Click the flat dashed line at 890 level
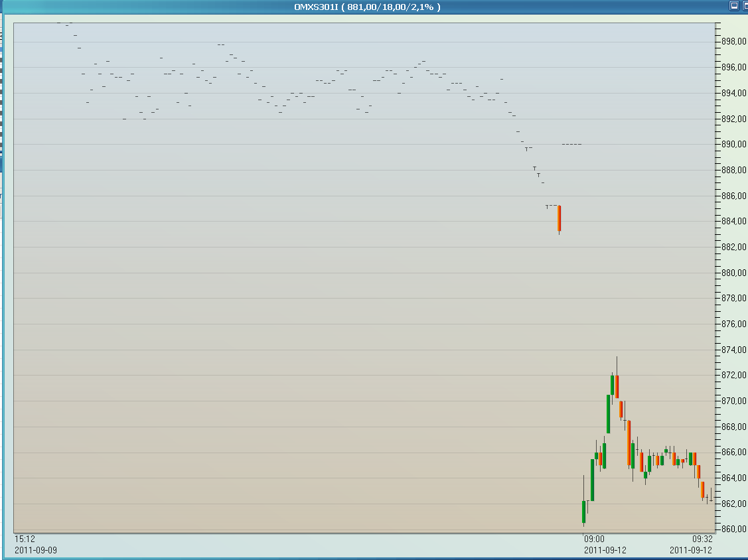This screenshot has width=748, height=560. [x=571, y=144]
